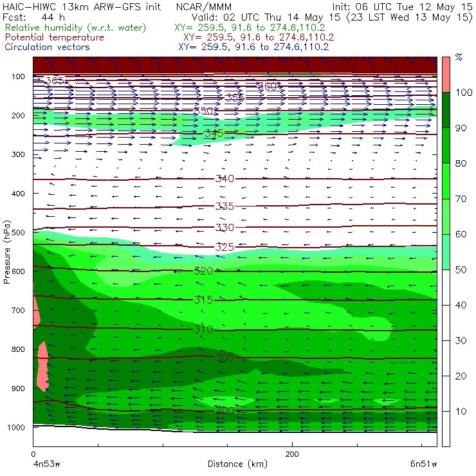Click the 340 potential temperature contour label
This screenshot has width=476, height=476.
224,179
